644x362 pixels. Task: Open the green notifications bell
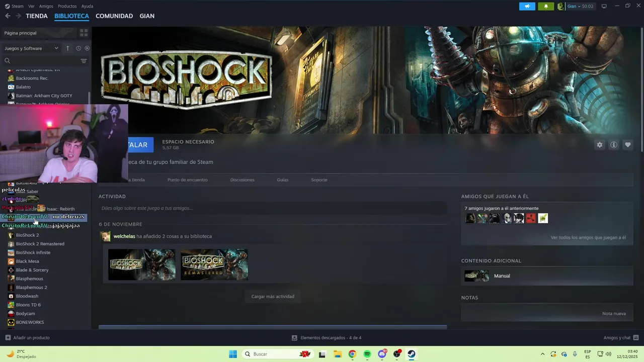(546, 6)
